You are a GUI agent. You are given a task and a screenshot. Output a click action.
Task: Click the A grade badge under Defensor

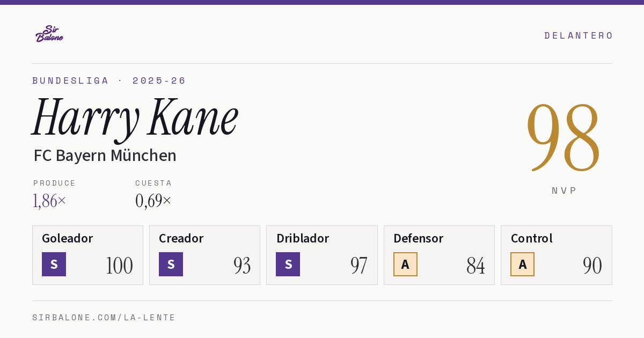[x=405, y=264]
